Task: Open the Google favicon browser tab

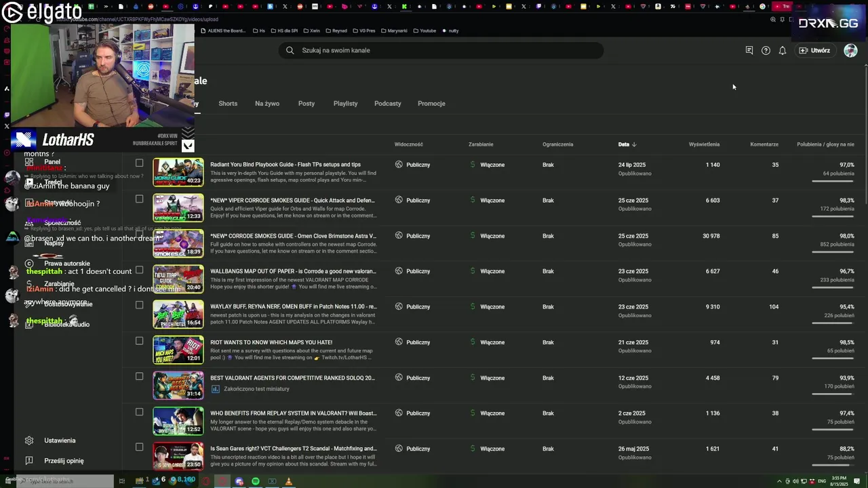Action: [763, 7]
